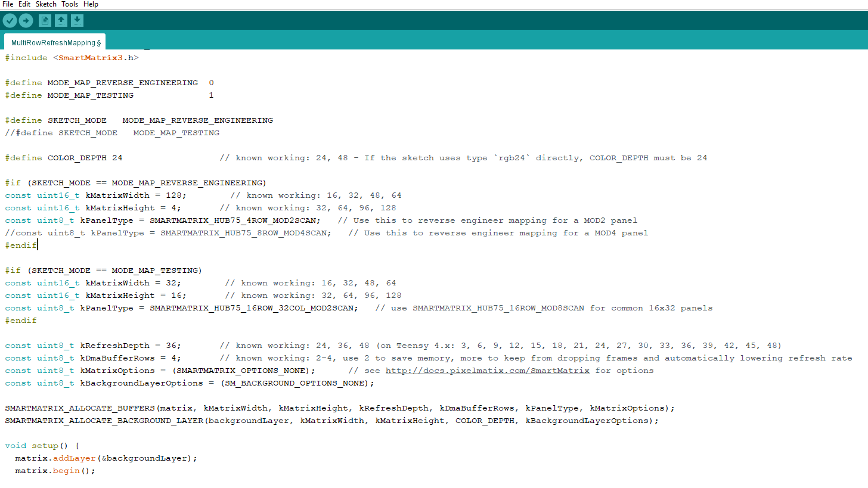Viewport: 868px width, 488px height.
Task: Save the sketch using toolbar icon
Action: point(77,20)
